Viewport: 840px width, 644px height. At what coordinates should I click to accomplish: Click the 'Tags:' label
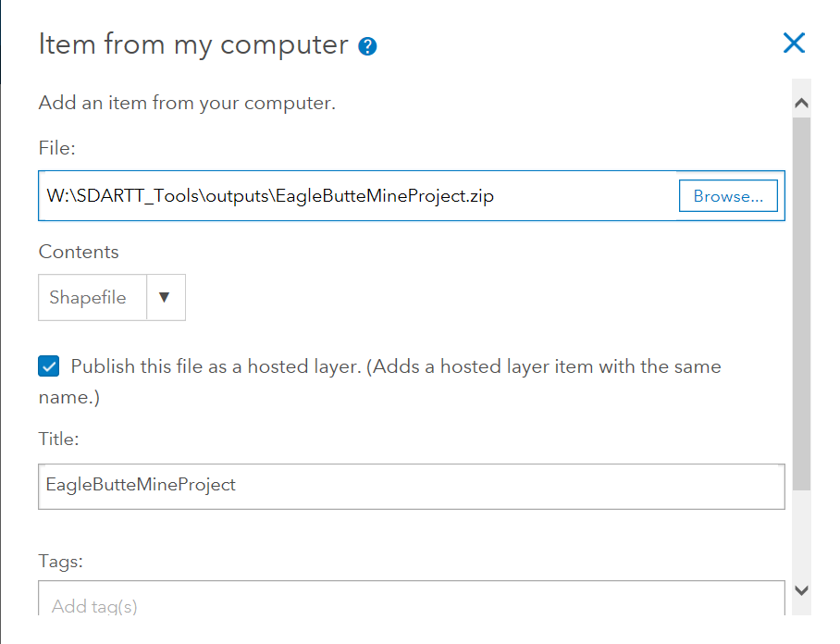(x=60, y=561)
